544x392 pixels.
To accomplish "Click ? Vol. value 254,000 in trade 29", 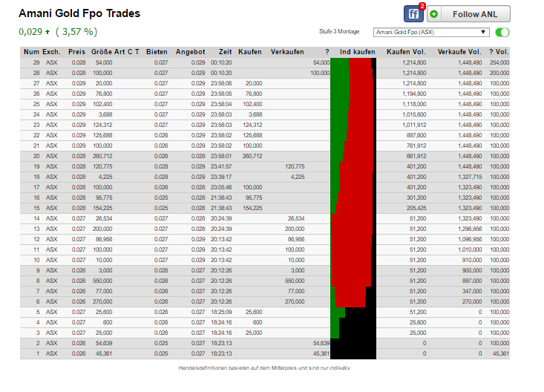I will (499, 62).
